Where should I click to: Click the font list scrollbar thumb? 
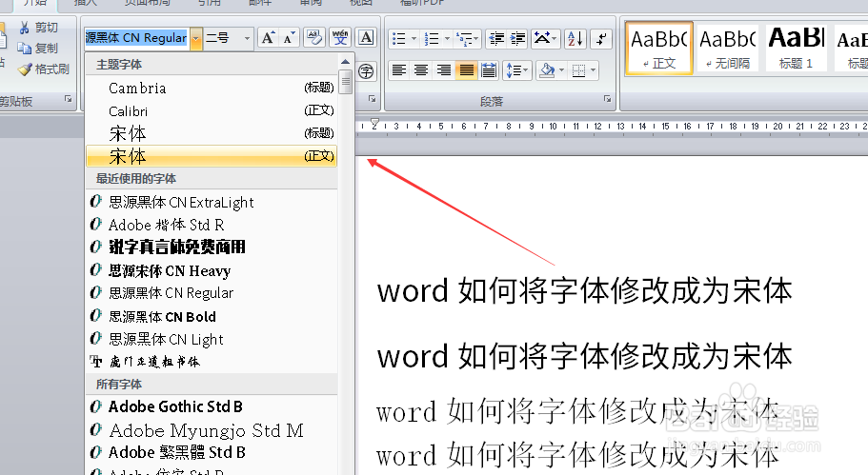coord(346,82)
